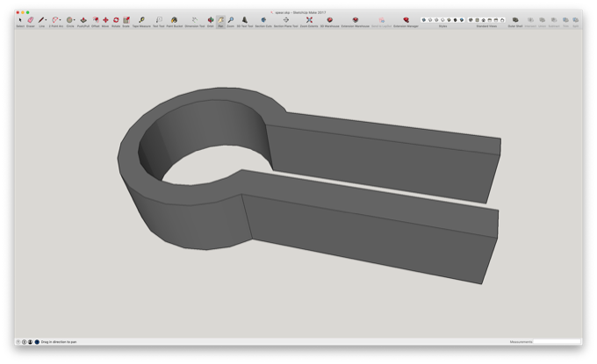This screenshot has height=364, width=597.
Task: Select the Move tool
Action: tap(105, 20)
